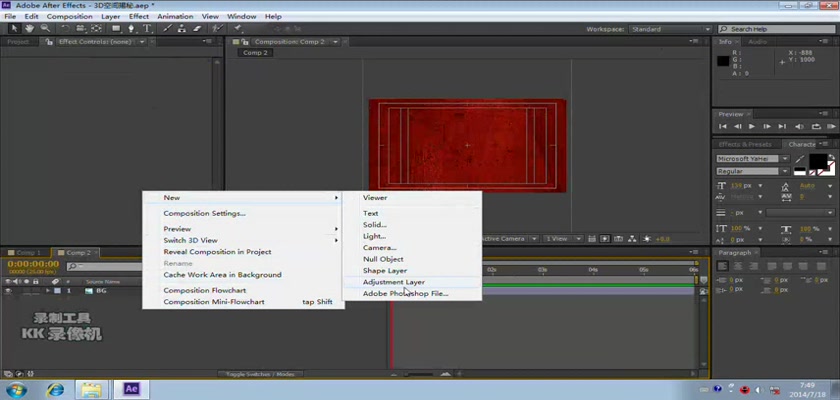Select the Pan Behind anchor point tool

(96, 29)
